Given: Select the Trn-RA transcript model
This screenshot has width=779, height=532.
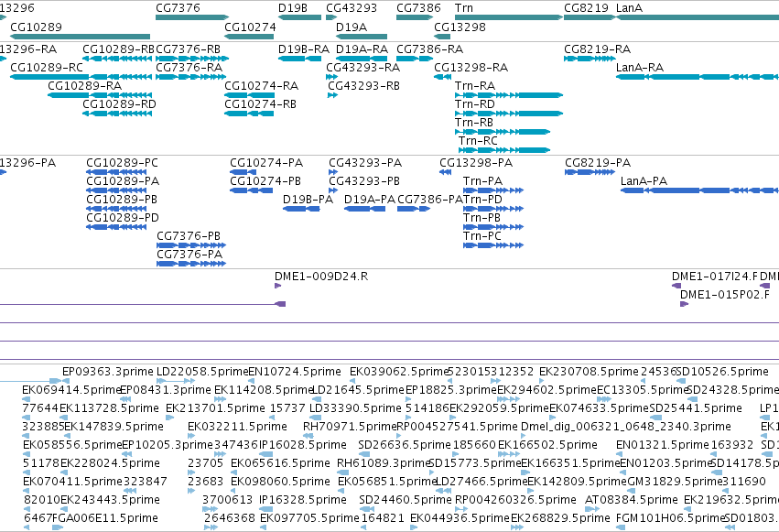Looking at the screenshot, I should click(x=509, y=95).
